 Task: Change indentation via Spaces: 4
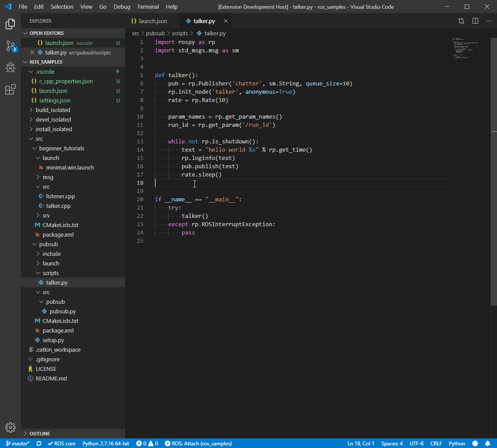coord(392,444)
